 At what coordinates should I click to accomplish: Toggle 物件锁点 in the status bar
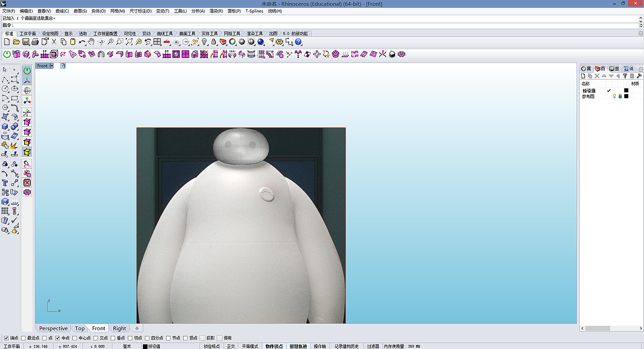tap(274, 346)
